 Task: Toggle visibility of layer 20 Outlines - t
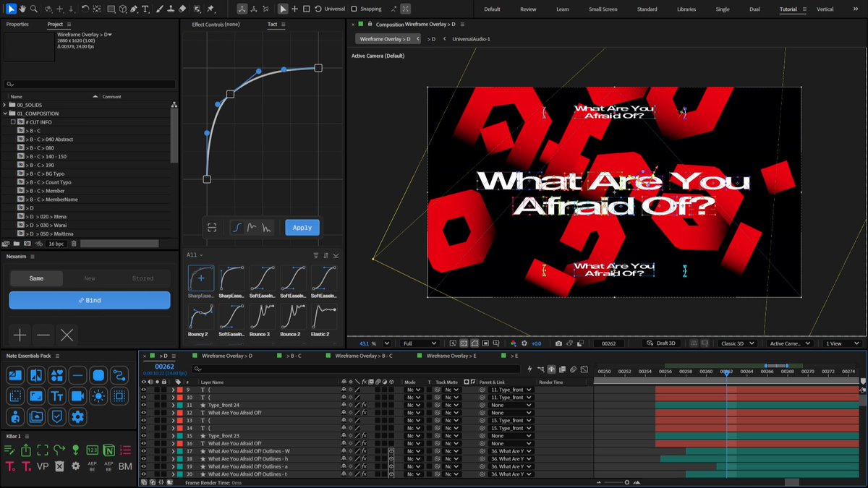[x=143, y=474]
